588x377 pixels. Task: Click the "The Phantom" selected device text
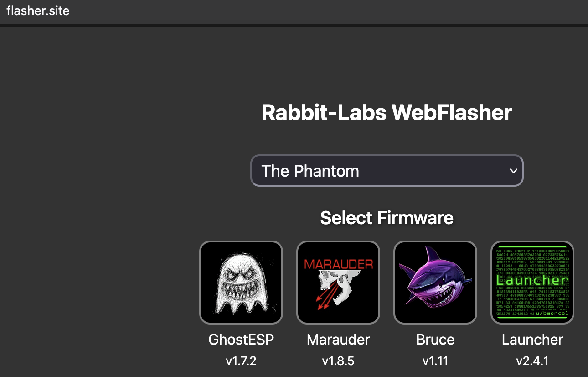(310, 171)
